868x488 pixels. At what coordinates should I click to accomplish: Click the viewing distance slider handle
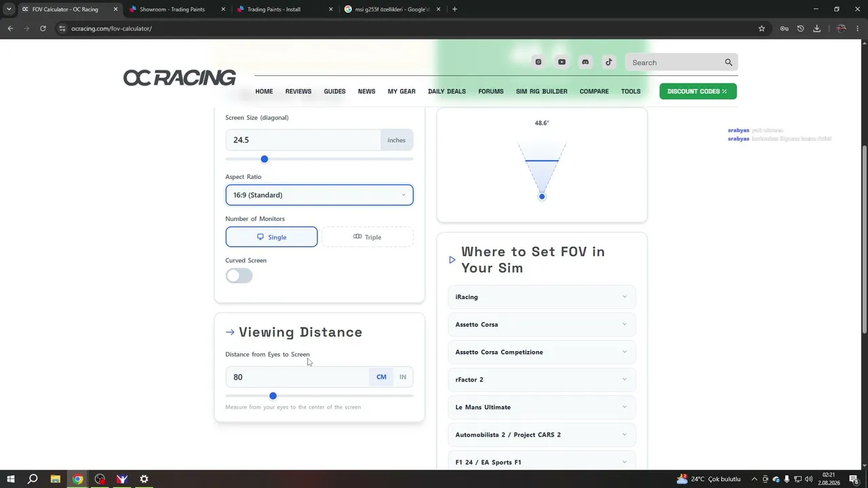tap(273, 396)
